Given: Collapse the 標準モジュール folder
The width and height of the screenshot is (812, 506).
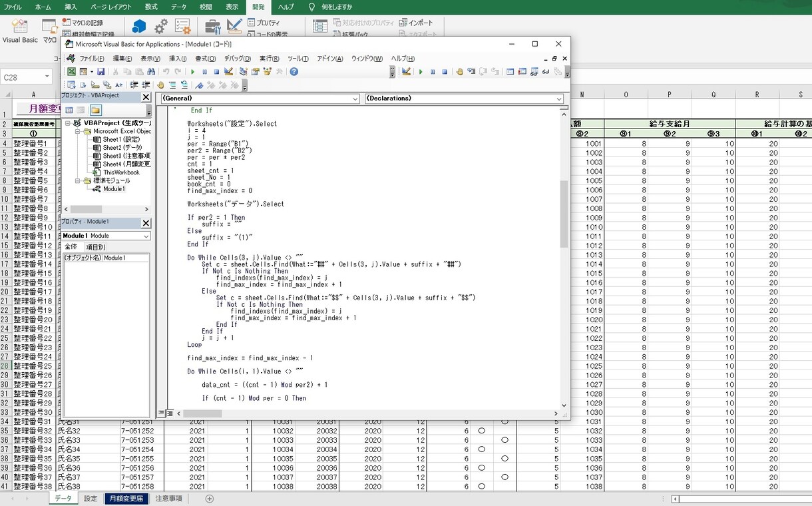Looking at the screenshot, I should 78,180.
